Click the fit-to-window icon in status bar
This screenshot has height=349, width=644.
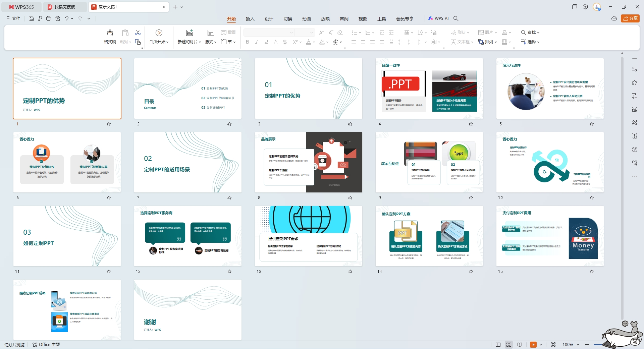click(553, 345)
